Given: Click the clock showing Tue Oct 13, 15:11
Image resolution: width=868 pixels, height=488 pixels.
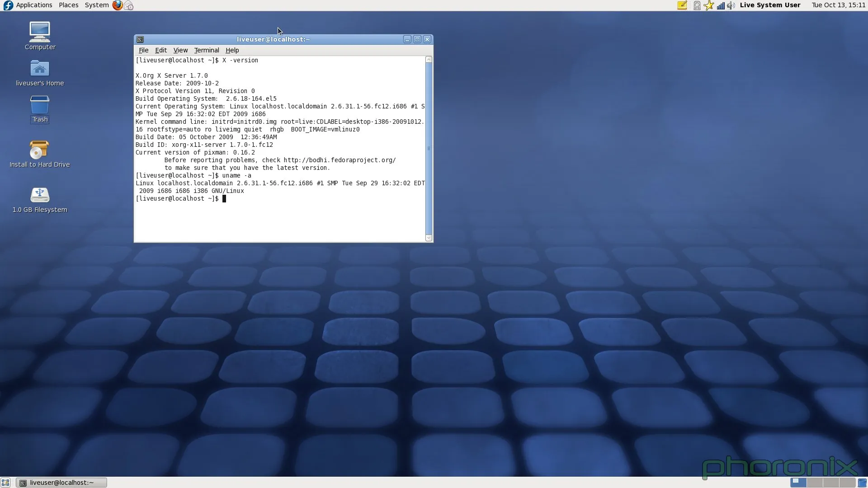Looking at the screenshot, I should point(839,5).
